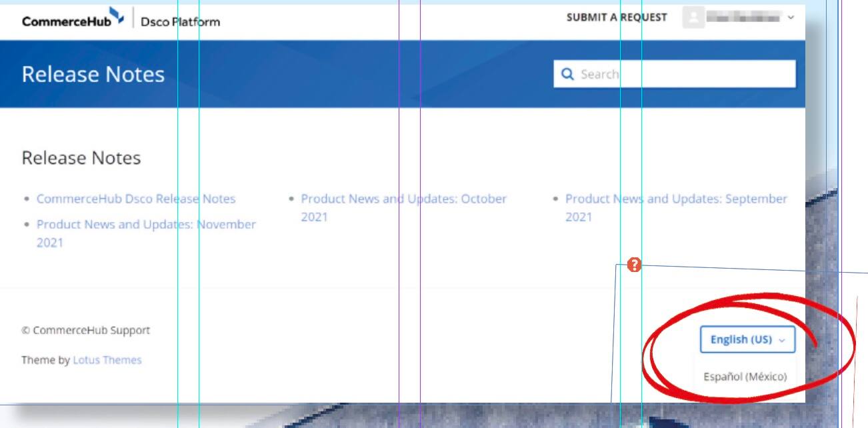
Task: Click Release Notes title in blue banner
Action: coord(93,74)
